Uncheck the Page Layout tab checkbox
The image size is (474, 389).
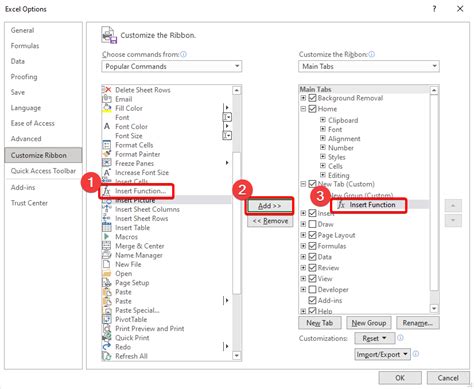point(312,235)
